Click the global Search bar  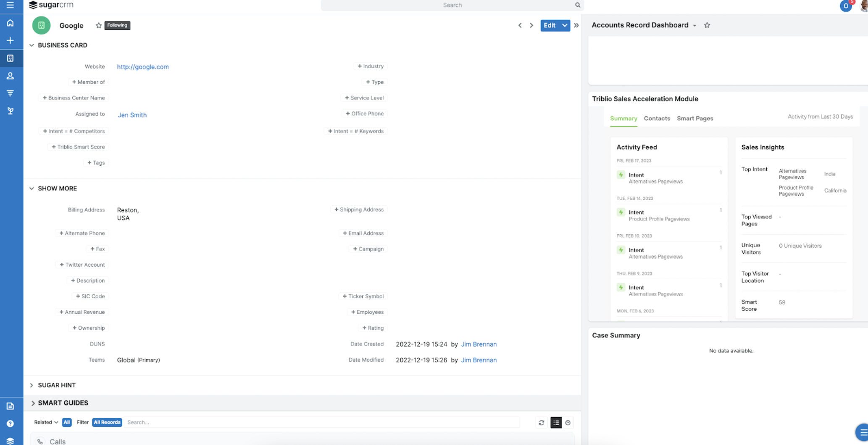pos(452,5)
